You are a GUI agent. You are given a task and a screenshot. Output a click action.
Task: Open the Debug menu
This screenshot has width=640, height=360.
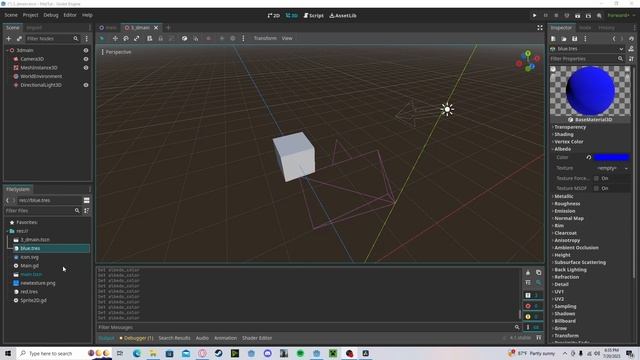(51, 15)
